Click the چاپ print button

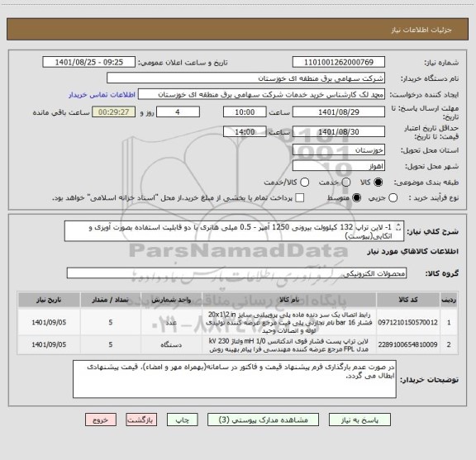click(x=182, y=420)
